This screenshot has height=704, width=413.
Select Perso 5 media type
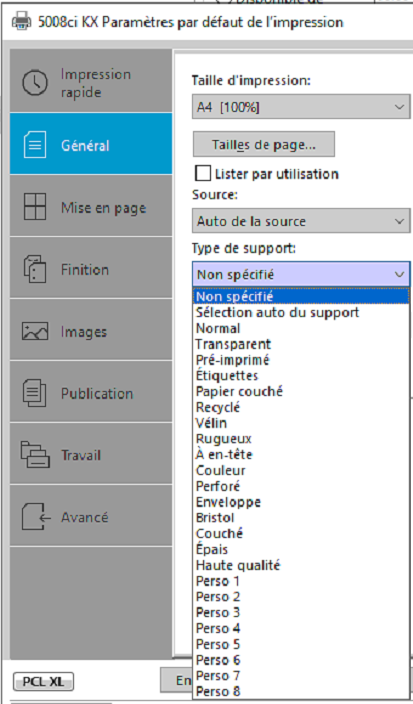point(218,644)
